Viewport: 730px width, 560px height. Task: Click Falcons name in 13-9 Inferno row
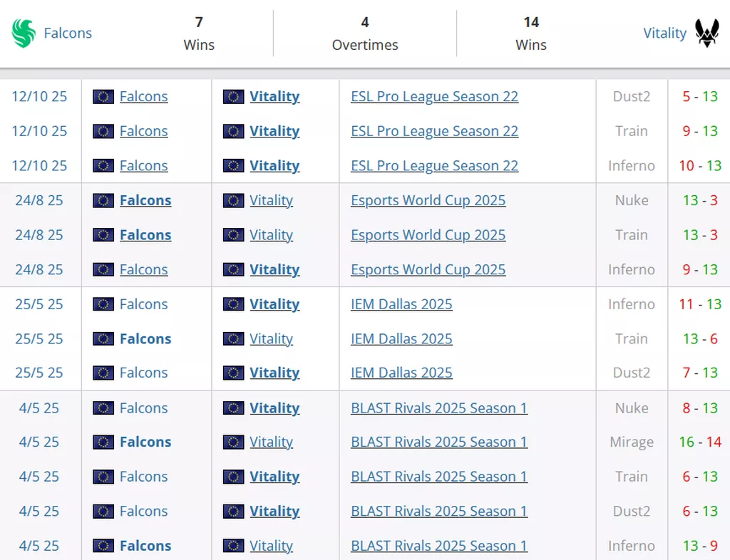(x=145, y=546)
